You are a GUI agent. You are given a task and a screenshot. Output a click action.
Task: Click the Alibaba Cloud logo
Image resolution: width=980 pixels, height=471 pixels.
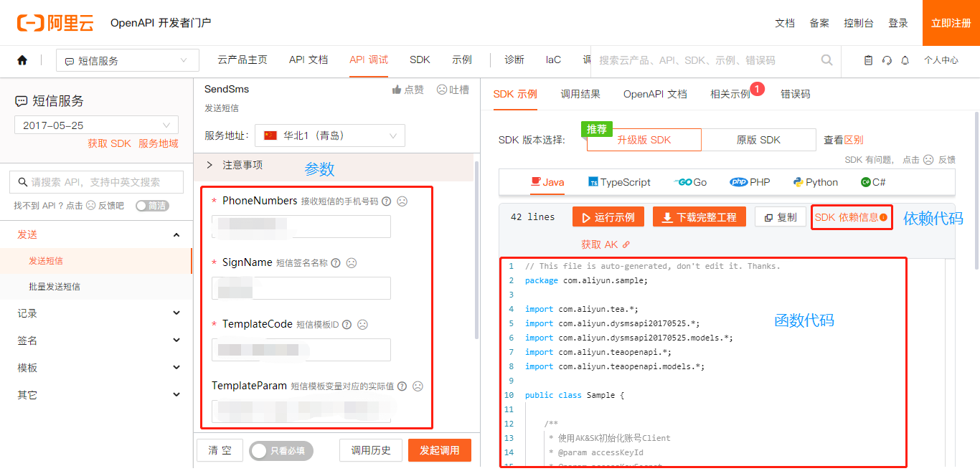56,23
